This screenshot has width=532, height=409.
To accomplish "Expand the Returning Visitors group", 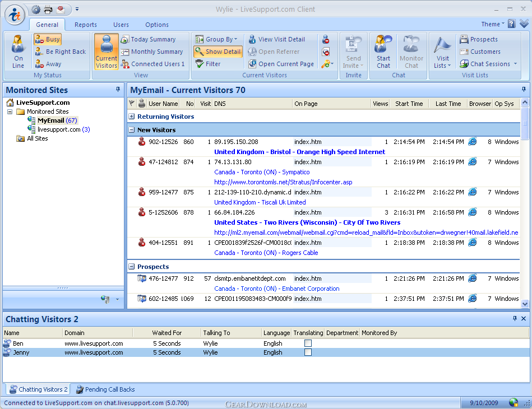I will click(132, 117).
